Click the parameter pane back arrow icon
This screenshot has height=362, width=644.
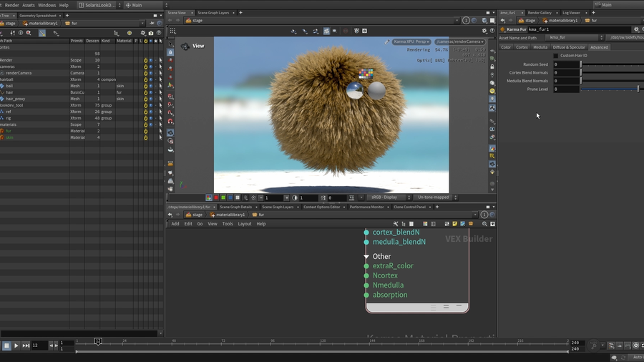coord(503,21)
